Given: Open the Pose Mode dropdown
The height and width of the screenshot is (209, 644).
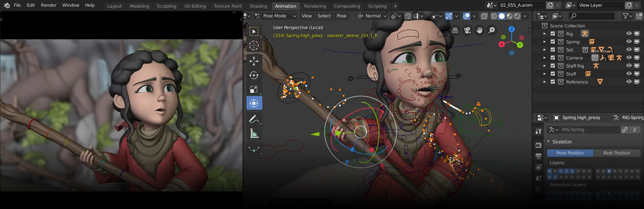Looking at the screenshot, I should (x=275, y=16).
